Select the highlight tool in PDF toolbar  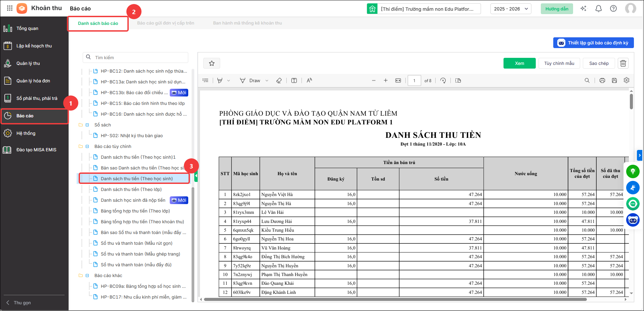click(x=220, y=80)
